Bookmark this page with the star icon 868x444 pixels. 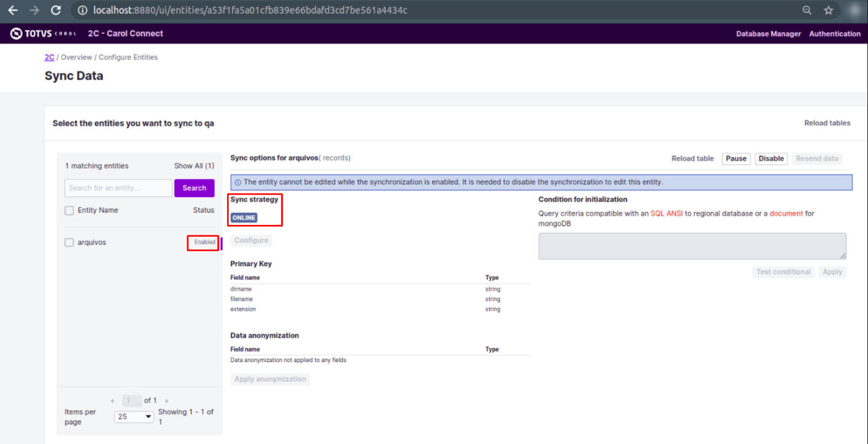(828, 10)
